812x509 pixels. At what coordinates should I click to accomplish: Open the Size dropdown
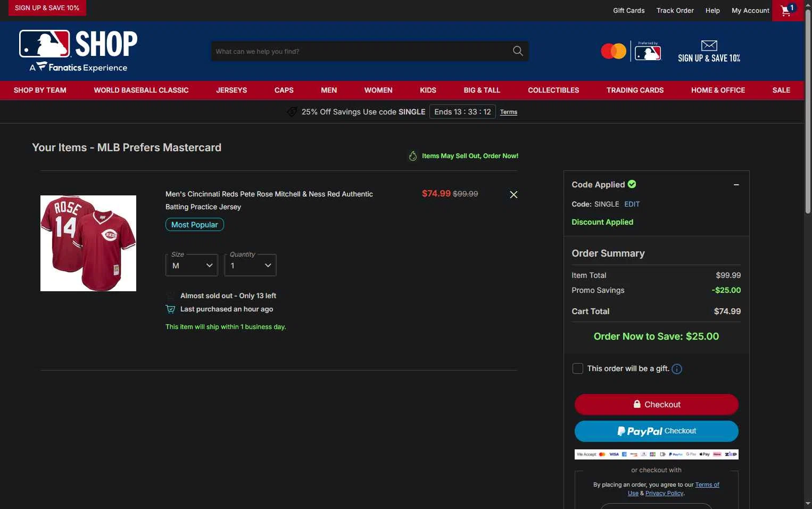192,265
